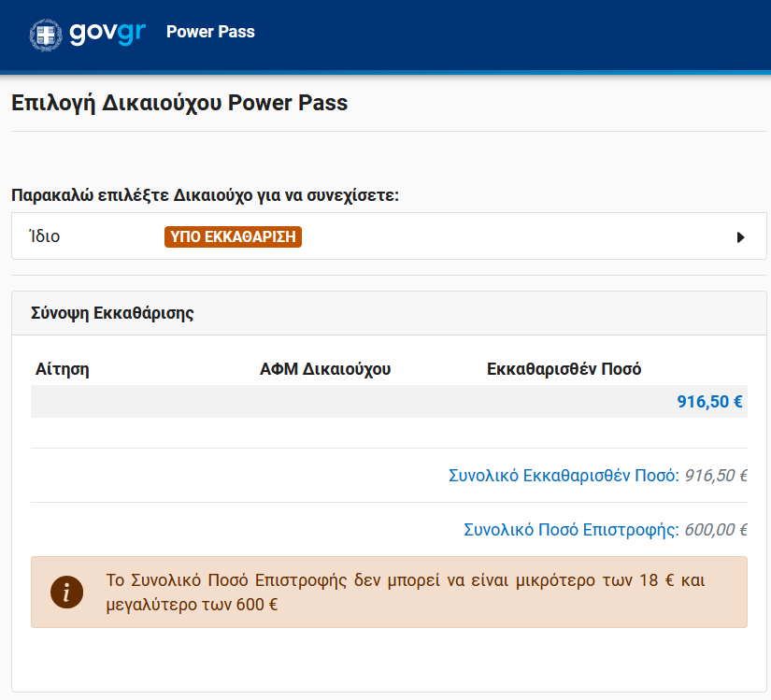Click the page heading Επιλογή Δικαιούχου Power Pass

179,103
